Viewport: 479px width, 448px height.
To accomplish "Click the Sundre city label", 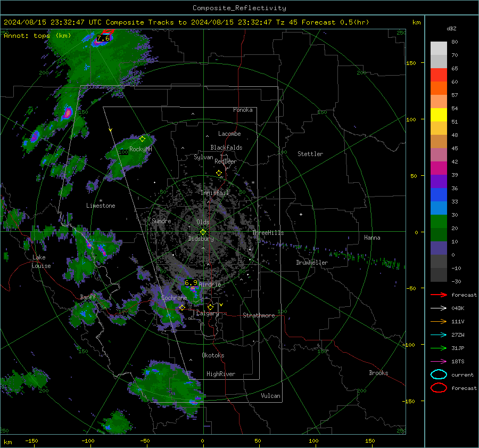I will [161, 221].
